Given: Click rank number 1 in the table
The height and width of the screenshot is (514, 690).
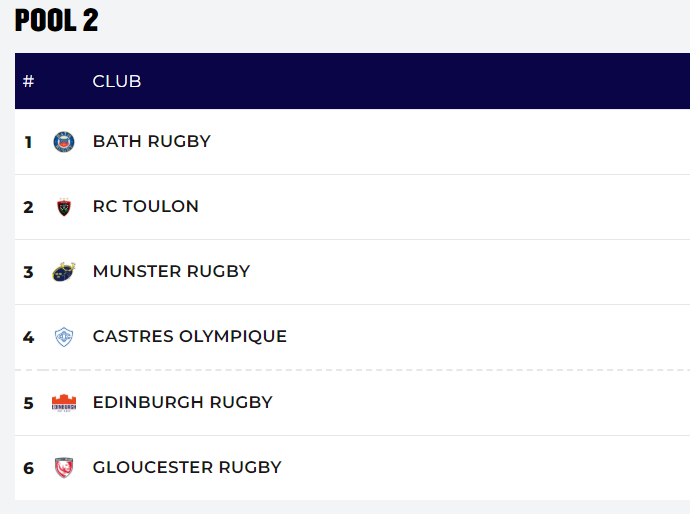Looking at the screenshot, I should point(28,142).
